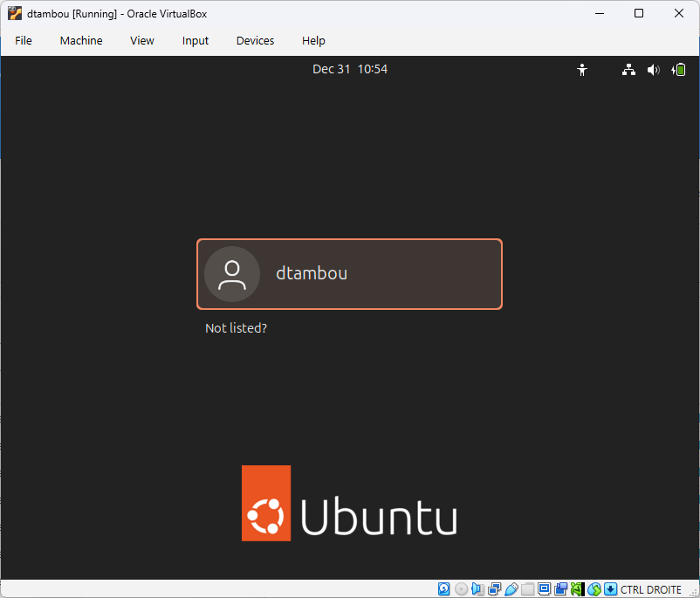Screen dimensions: 700x598
Task: Click the 'Not listed?' link
Action: tap(236, 328)
